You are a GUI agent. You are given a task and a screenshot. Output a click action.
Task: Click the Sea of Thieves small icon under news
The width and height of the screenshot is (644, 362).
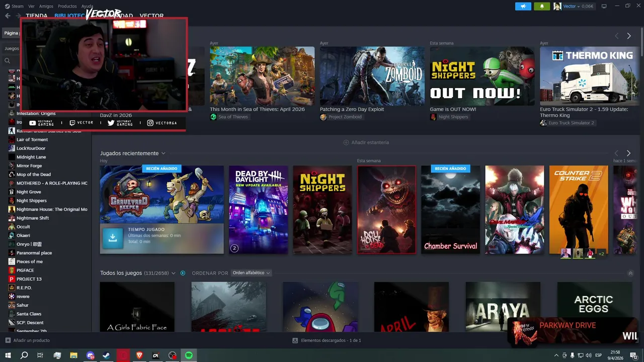[x=213, y=117]
